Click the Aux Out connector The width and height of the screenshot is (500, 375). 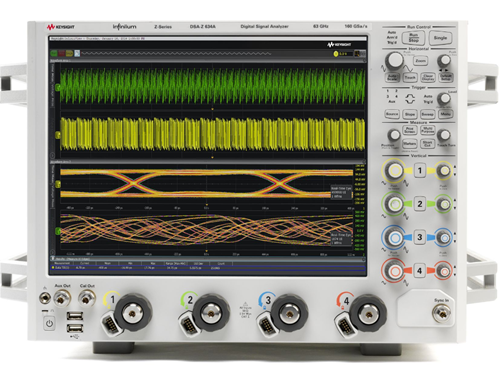pyautogui.click(x=62, y=298)
